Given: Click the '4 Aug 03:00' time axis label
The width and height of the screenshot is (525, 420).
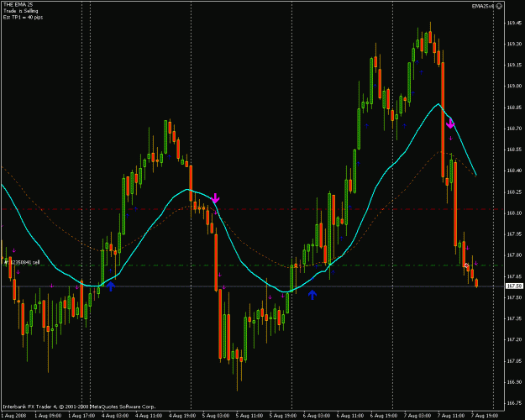Looking at the screenshot, I should click(115, 416).
